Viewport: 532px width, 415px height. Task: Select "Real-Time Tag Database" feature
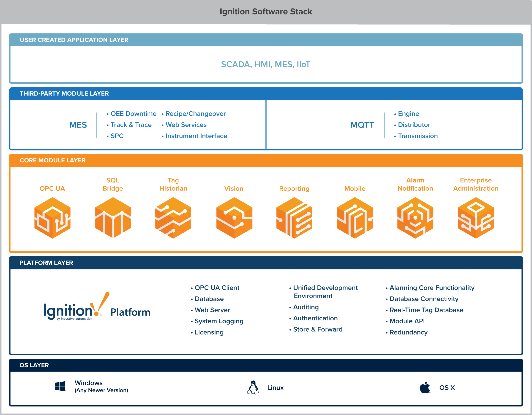click(x=426, y=310)
